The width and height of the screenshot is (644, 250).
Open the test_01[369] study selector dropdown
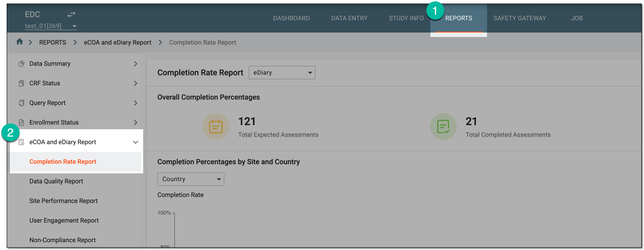(x=51, y=26)
